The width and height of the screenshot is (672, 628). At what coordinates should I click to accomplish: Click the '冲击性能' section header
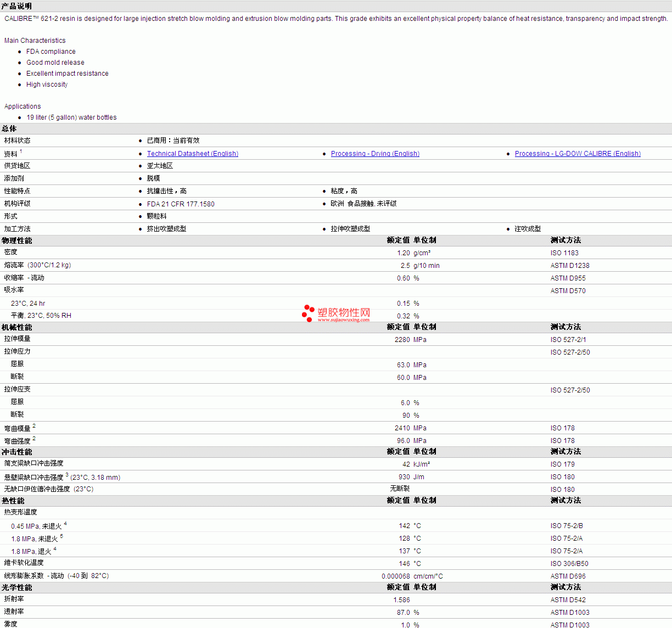[17, 452]
